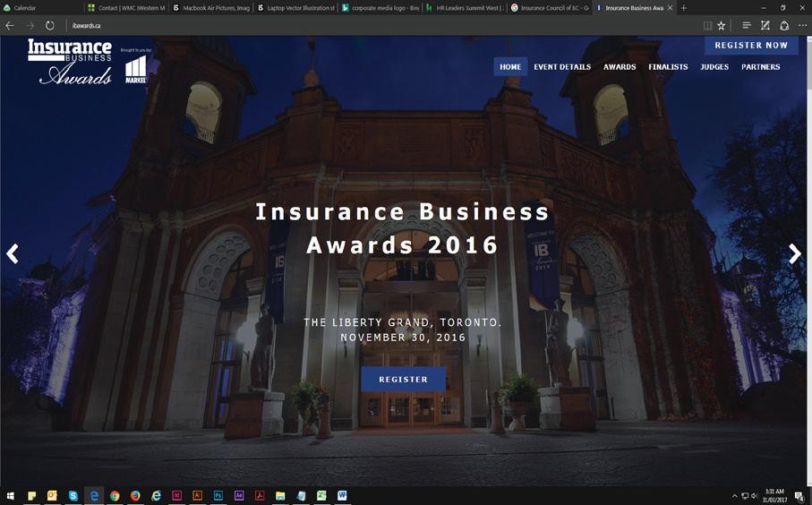Switch to the corporate media logo Bing tab
Image resolution: width=812 pixels, height=505 pixels.
[380, 8]
